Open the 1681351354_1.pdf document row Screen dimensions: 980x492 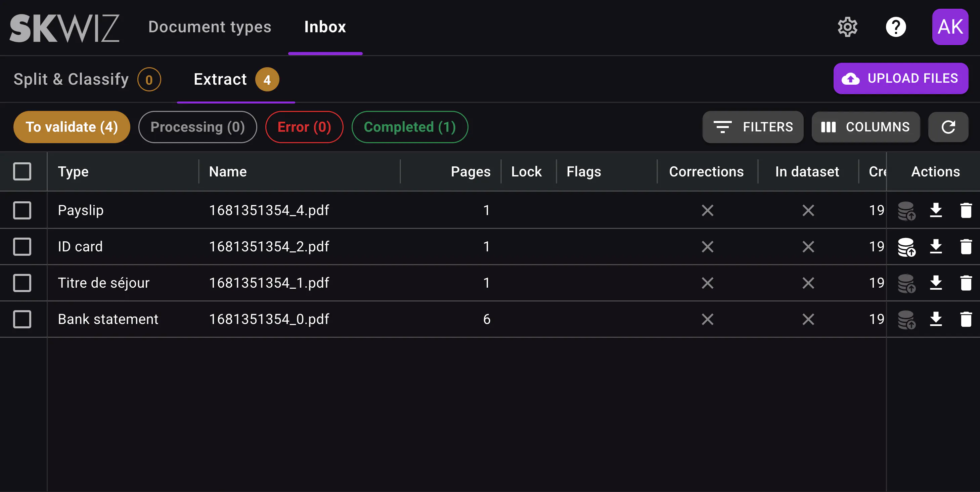[269, 283]
